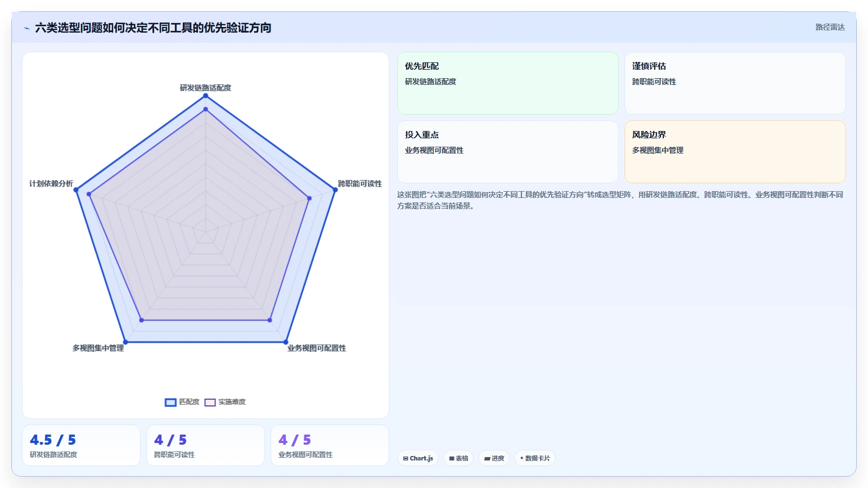This screenshot has height=488, width=868.
Task: Click the 进度 tag
Action: tap(494, 458)
